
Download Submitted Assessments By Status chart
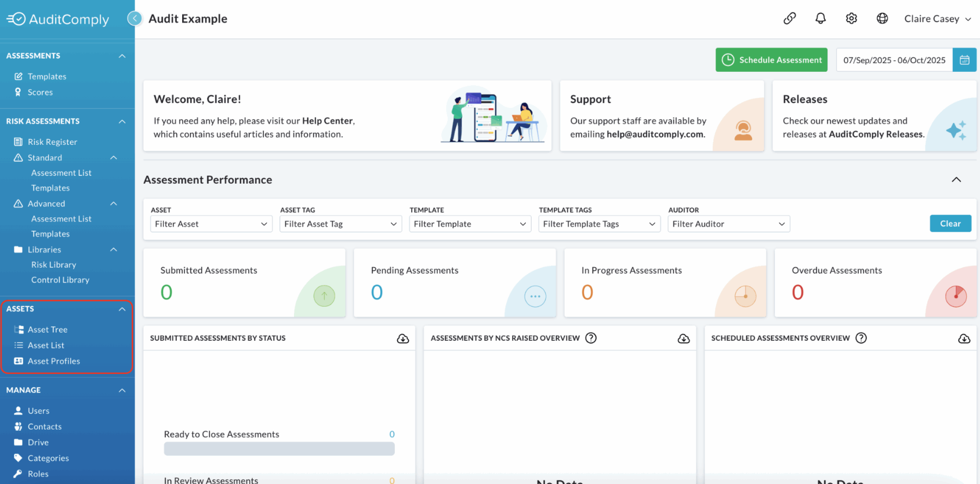tap(403, 339)
